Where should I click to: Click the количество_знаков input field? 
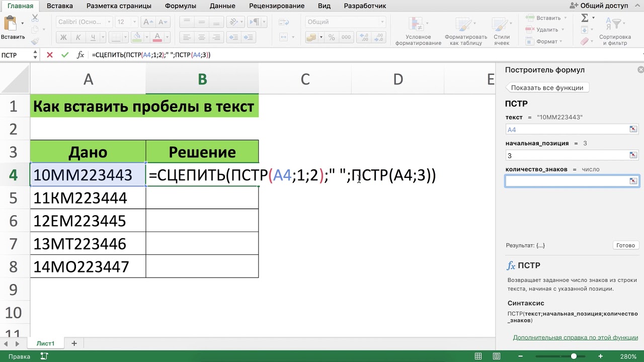(x=572, y=181)
